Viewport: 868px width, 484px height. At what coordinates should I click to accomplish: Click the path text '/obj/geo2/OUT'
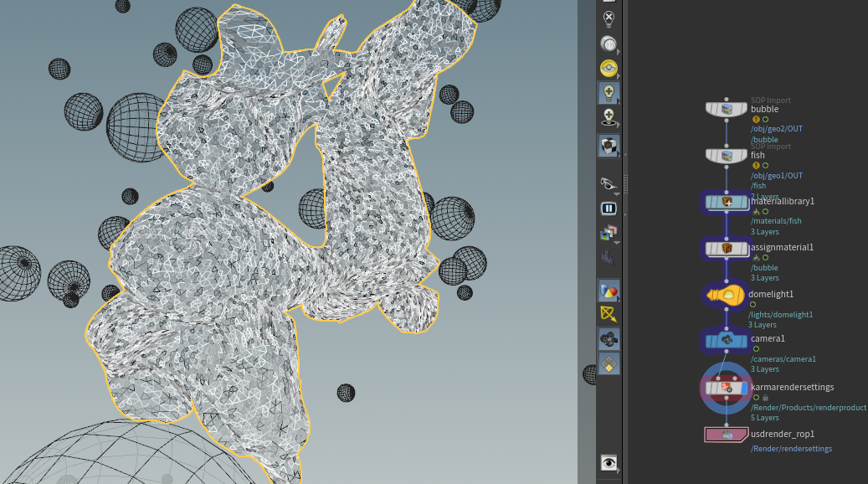tap(777, 128)
